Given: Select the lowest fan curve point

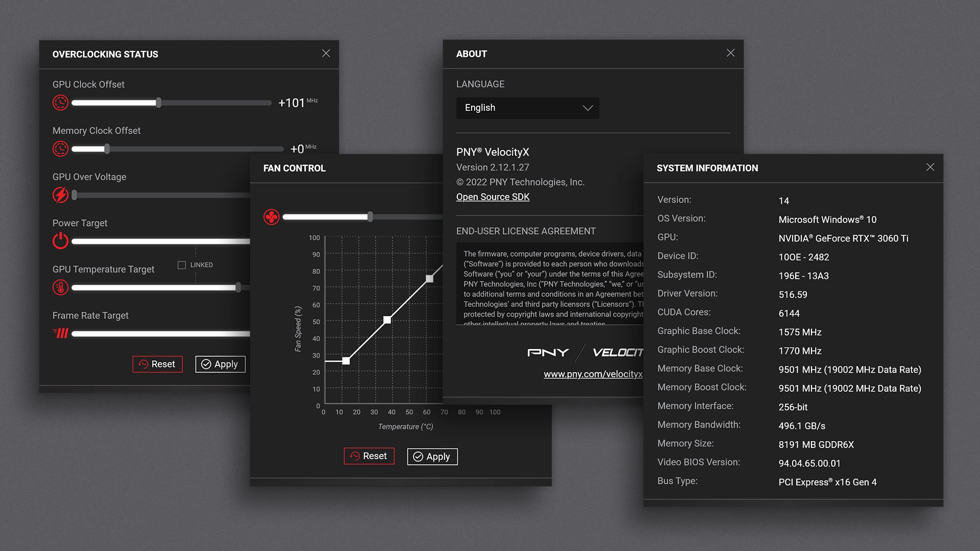Looking at the screenshot, I should pyautogui.click(x=346, y=361).
